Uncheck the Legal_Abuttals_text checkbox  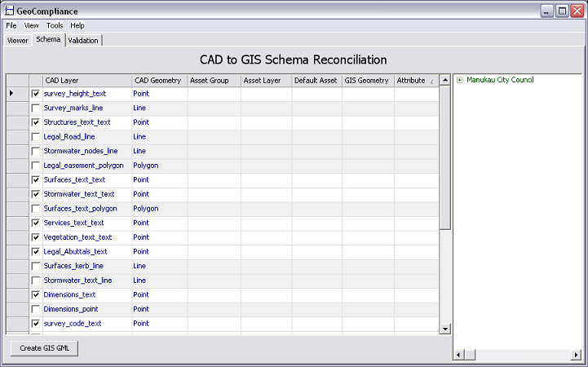tap(36, 251)
